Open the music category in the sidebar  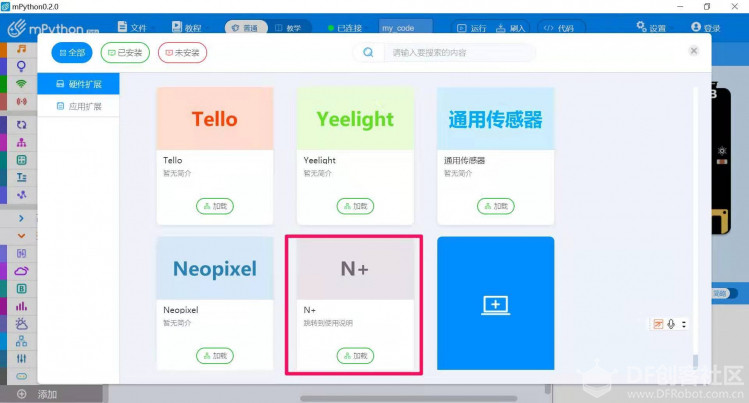coord(21,49)
